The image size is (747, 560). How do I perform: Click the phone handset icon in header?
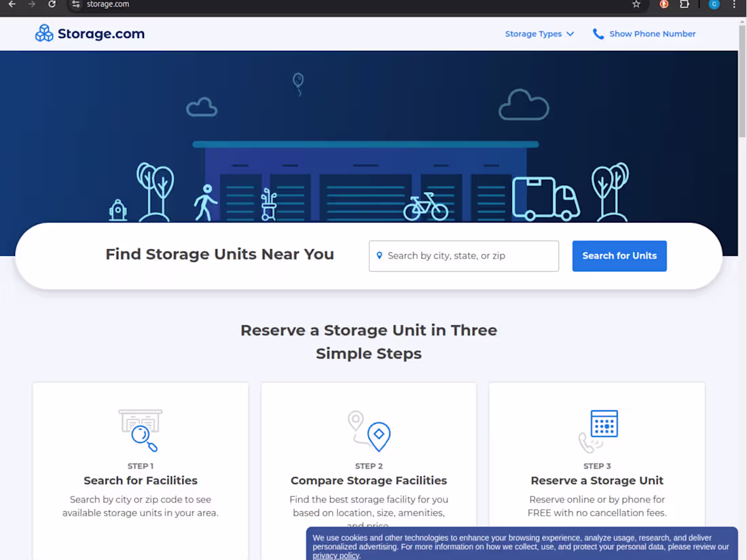point(598,34)
